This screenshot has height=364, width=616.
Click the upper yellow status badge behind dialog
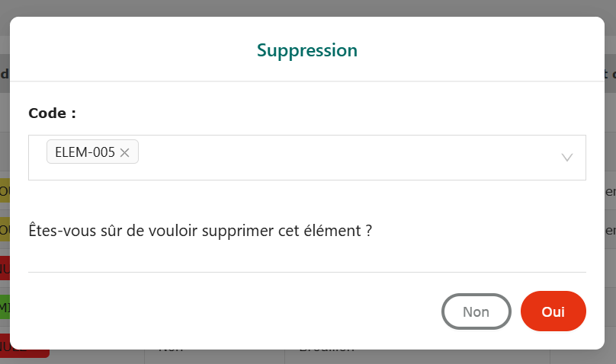pos(4,190)
